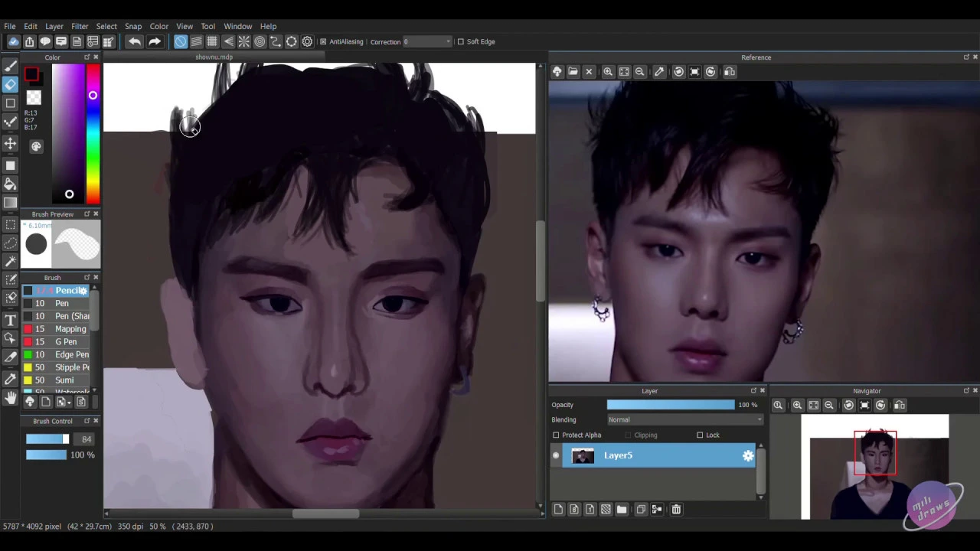980x551 pixels.
Task: Delete layer with trash icon
Action: pyautogui.click(x=676, y=509)
